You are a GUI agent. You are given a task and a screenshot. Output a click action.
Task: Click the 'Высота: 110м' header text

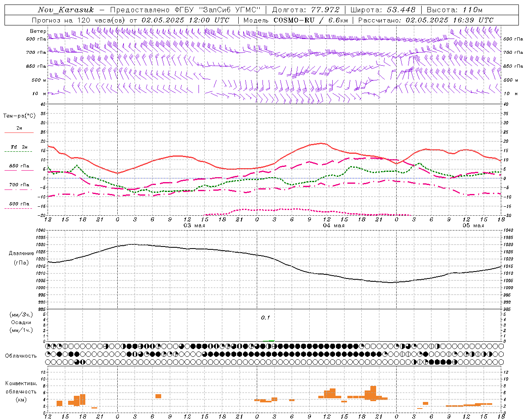(x=454, y=10)
